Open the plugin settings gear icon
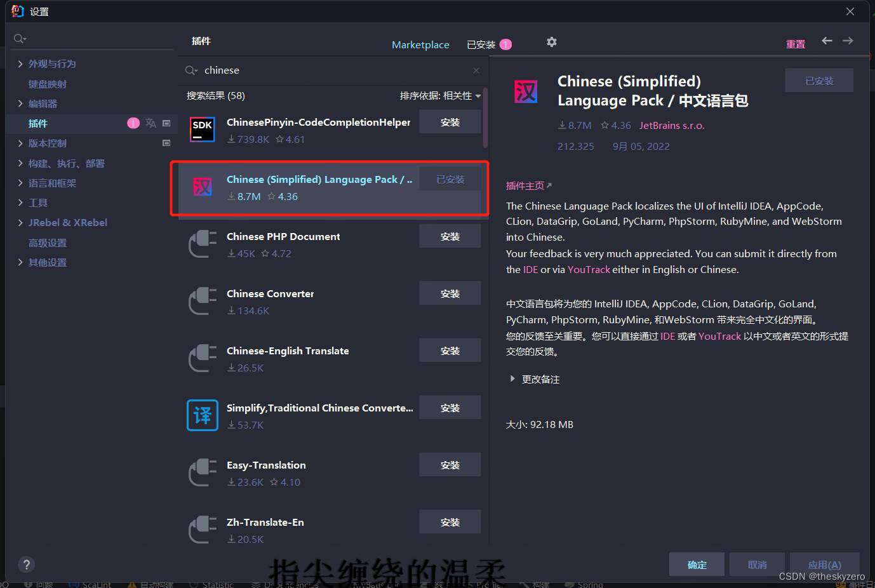Image resolution: width=875 pixels, height=588 pixels. pos(552,42)
